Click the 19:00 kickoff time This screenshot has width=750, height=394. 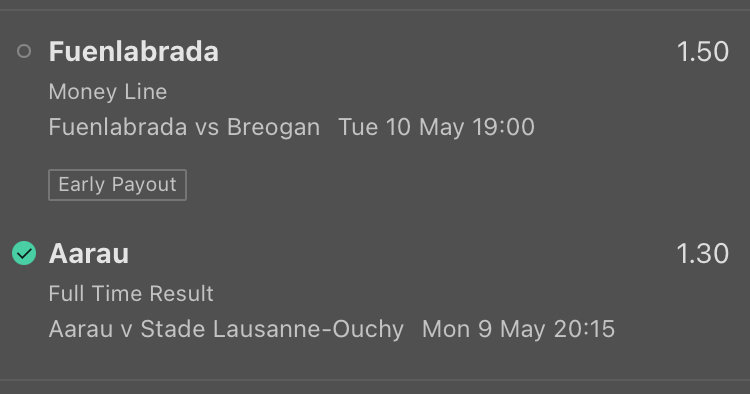pos(503,127)
